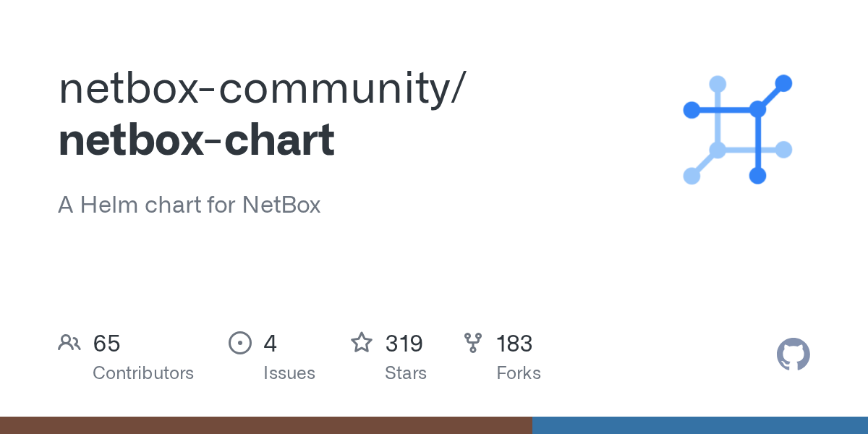Click the 319 stars count
This screenshot has height=434, width=868.
[404, 343]
